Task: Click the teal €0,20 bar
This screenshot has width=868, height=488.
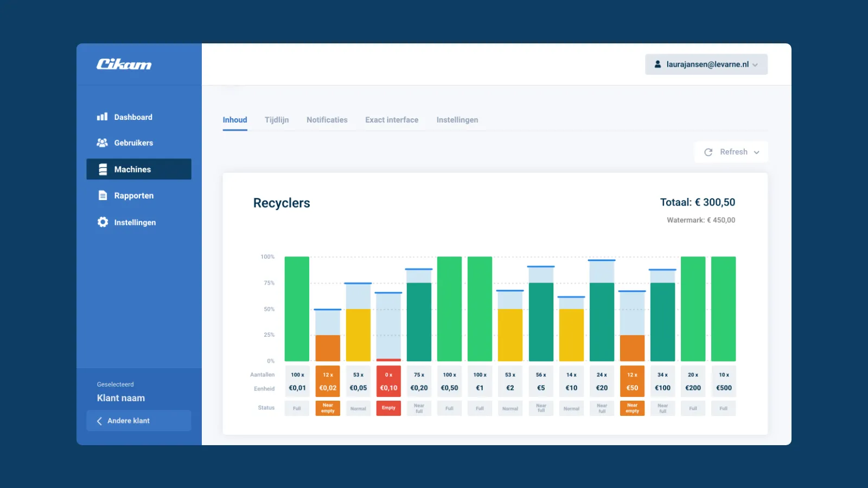Action: [x=419, y=322]
